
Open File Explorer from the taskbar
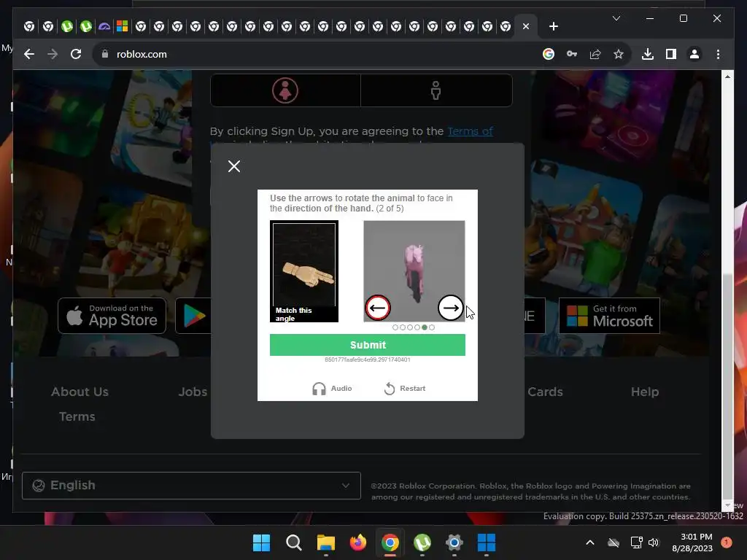pyautogui.click(x=326, y=542)
